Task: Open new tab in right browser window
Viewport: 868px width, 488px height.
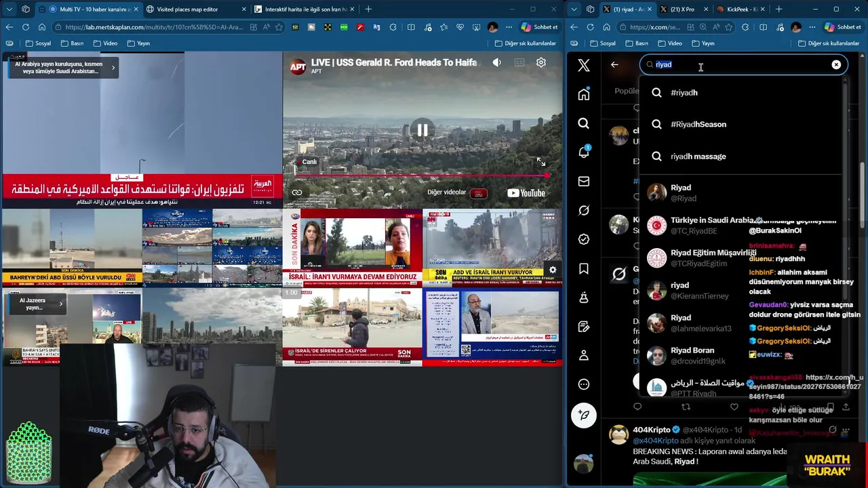Action: (x=778, y=9)
